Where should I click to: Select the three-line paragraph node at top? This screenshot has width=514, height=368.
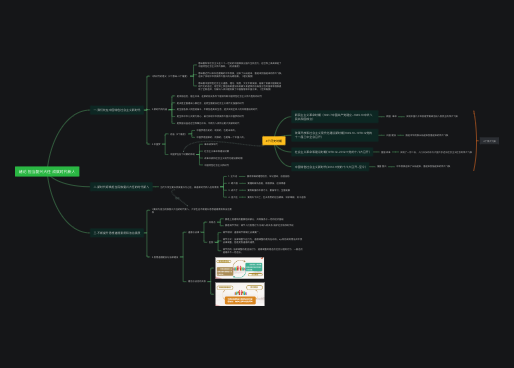coord(240,86)
